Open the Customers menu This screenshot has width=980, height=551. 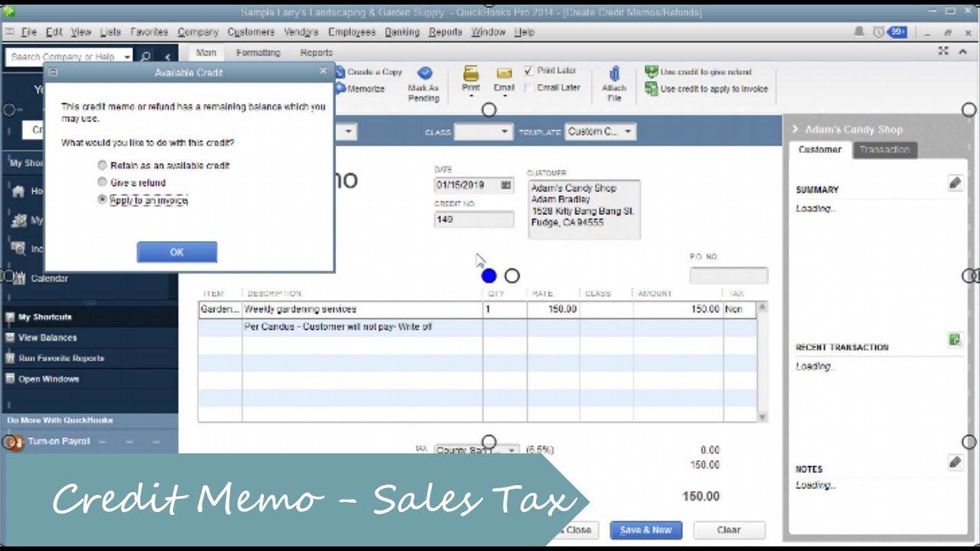pos(250,32)
